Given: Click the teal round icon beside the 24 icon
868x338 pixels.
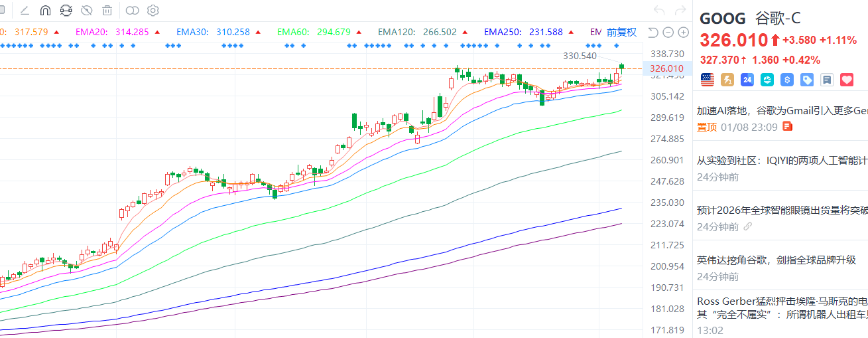Looking at the screenshot, I should coord(767,80).
